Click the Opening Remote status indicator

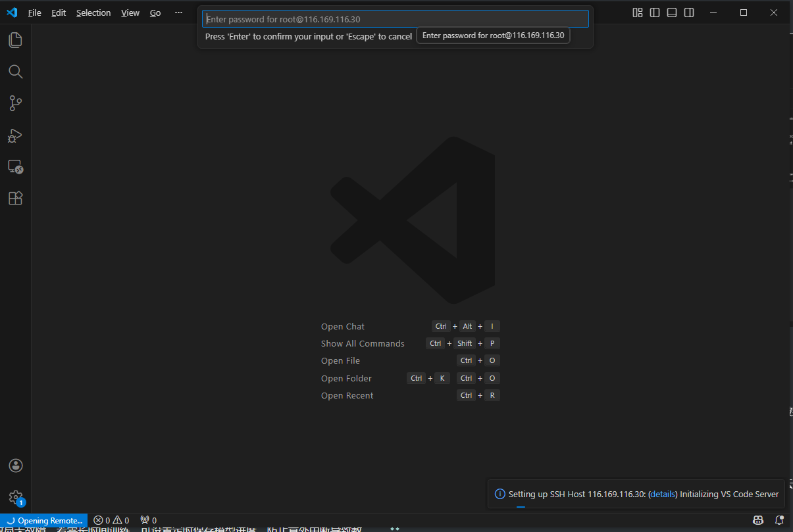(44, 520)
